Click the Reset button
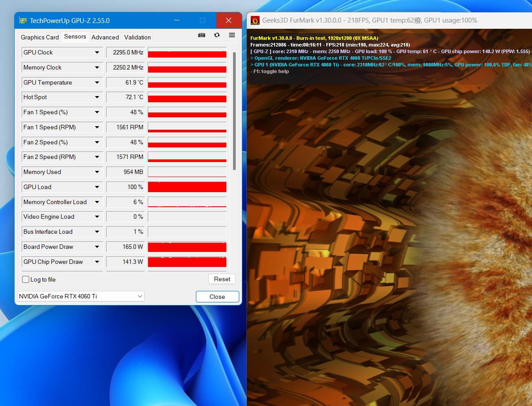This screenshot has height=406, width=532. pyautogui.click(x=222, y=279)
